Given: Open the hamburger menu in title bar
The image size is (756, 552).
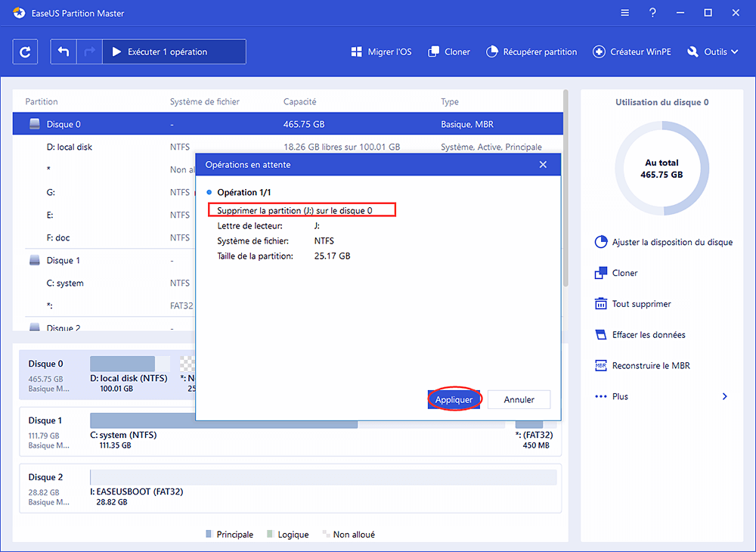Looking at the screenshot, I should [625, 13].
